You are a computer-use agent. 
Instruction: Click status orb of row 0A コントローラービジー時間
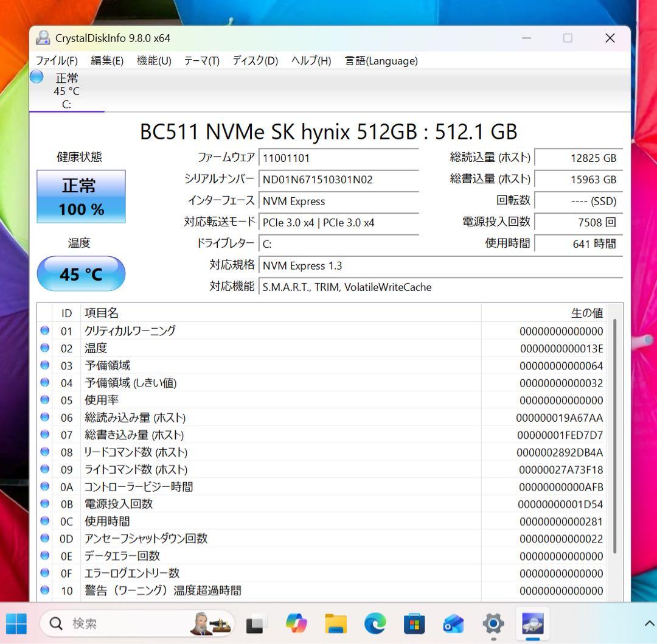coord(45,486)
